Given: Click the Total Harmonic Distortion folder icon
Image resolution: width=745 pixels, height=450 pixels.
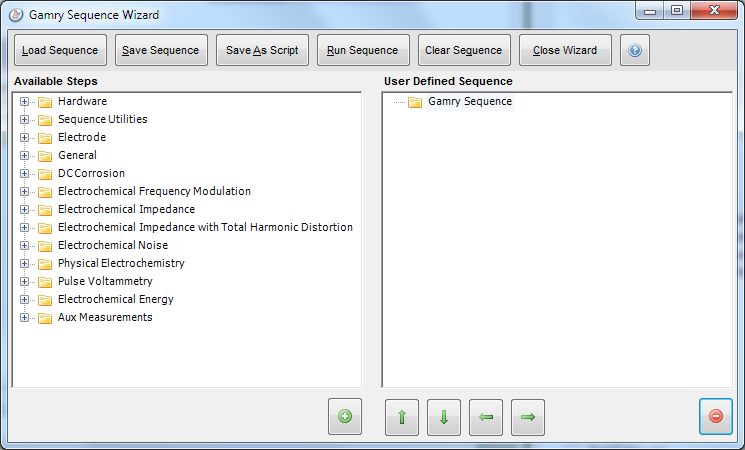Looking at the screenshot, I should 45,228.
